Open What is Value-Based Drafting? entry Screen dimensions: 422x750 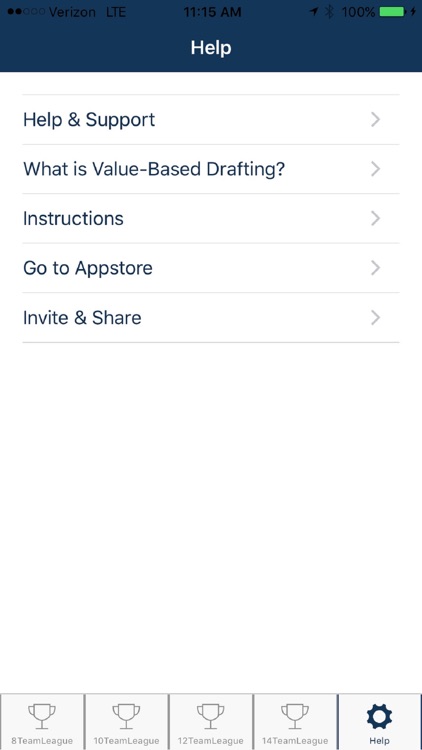coord(211,169)
